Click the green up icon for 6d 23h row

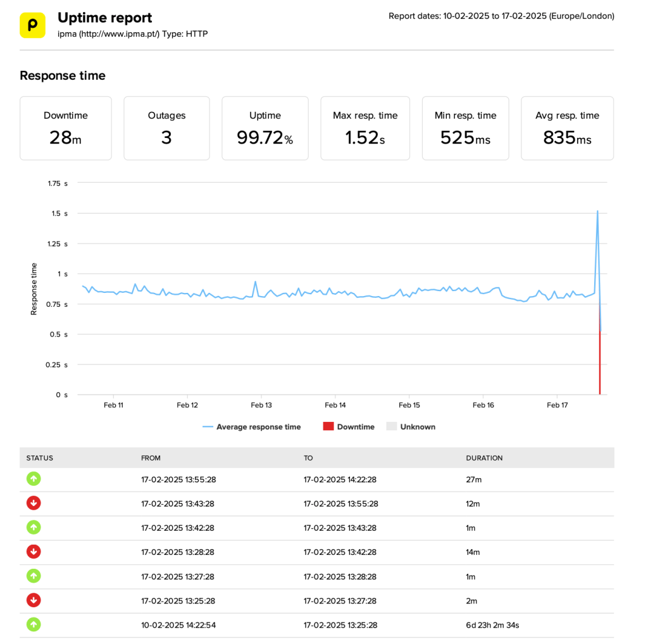[x=34, y=624]
